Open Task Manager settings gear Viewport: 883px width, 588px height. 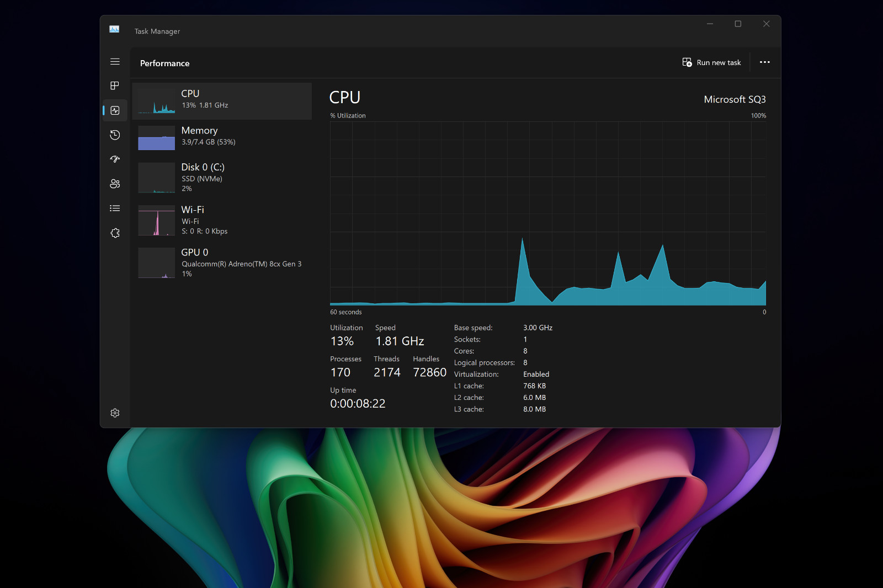pos(115,413)
